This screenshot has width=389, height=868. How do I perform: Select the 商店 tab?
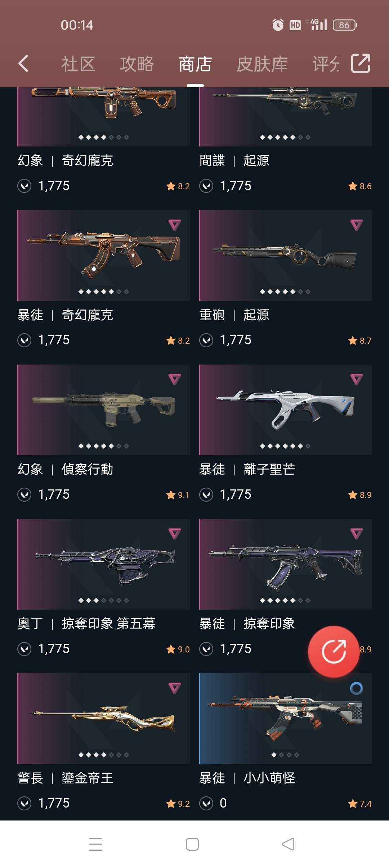coord(195,64)
